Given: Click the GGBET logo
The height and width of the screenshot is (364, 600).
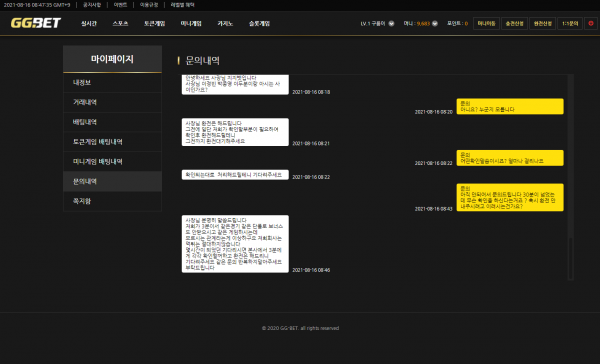Looking at the screenshot, I should coord(36,23).
